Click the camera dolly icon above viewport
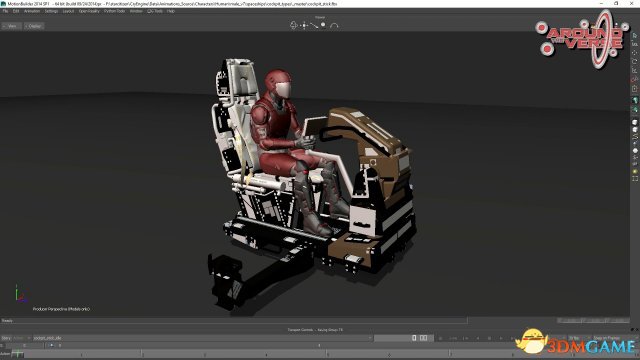This screenshot has width=640, height=360. coord(313,25)
